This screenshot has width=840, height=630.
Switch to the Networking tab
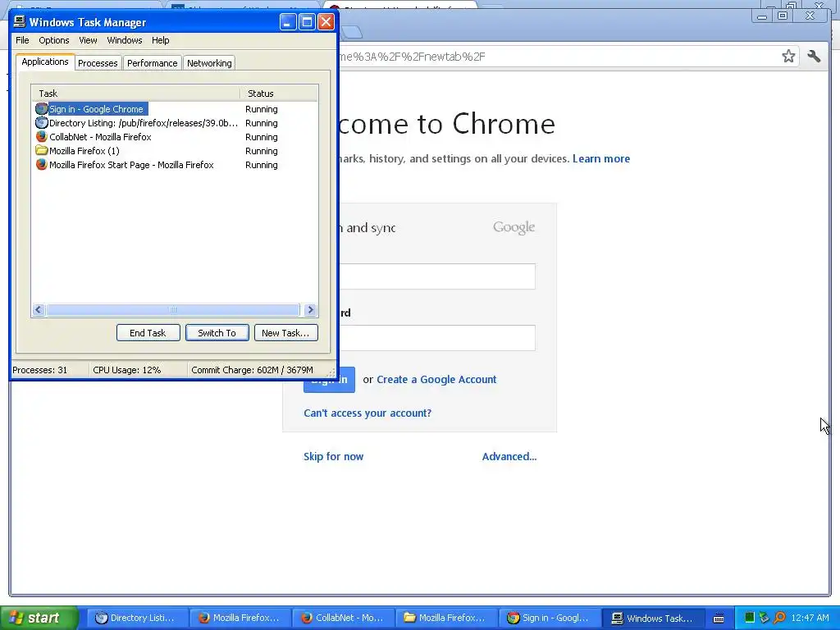coord(209,62)
